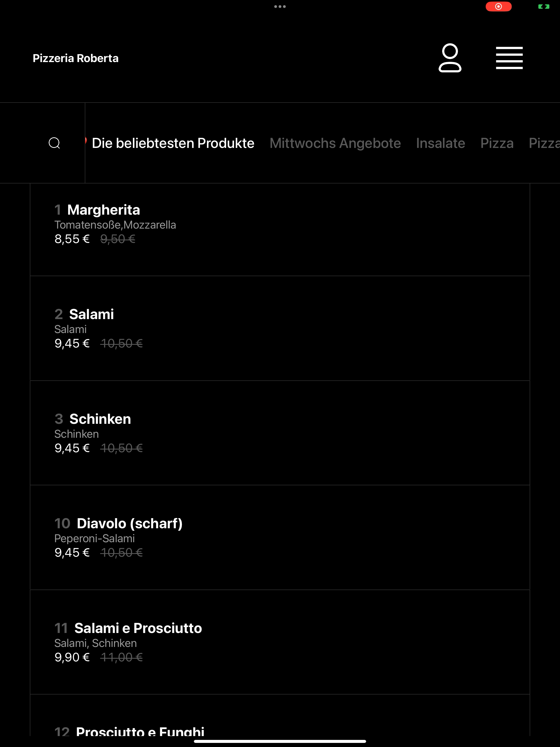Tap the search magnifier icon

coord(54,143)
